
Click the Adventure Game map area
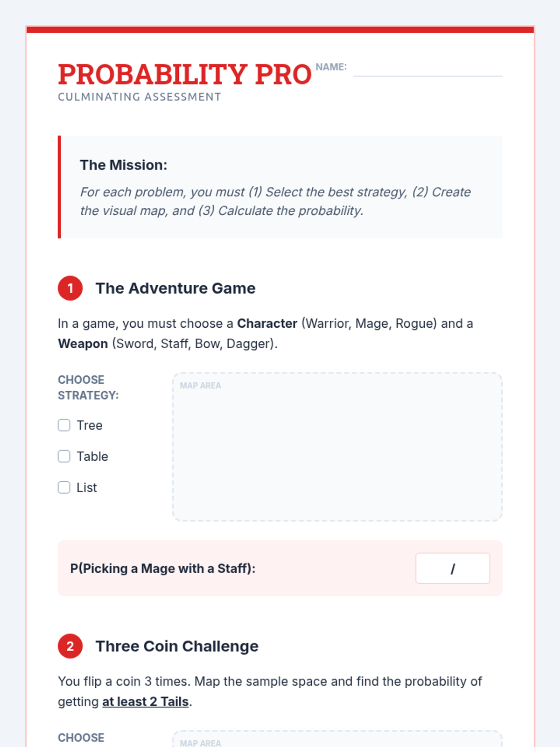click(x=337, y=447)
